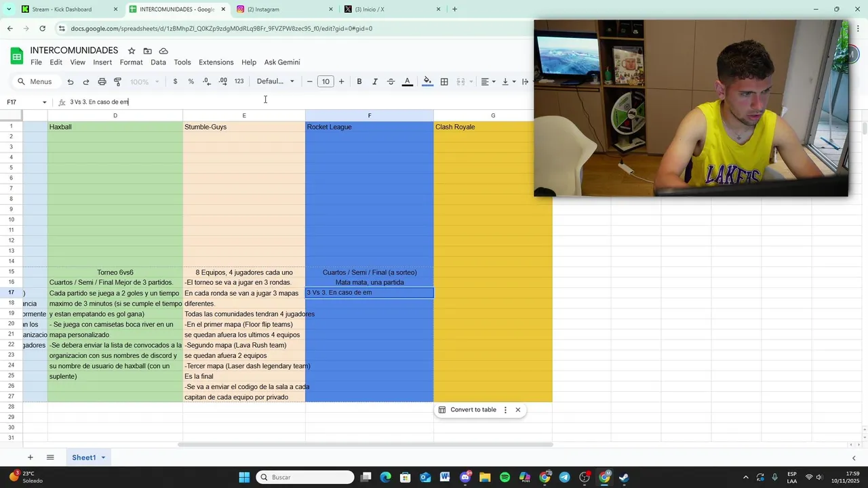Increase font size with the plus button
The image size is (868, 488).
(x=341, y=81)
